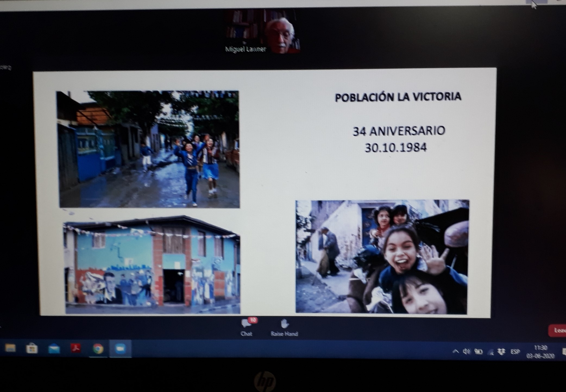566x392 pixels.
Task: Open the Chat panel in Zoom
Action: click(x=247, y=328)
